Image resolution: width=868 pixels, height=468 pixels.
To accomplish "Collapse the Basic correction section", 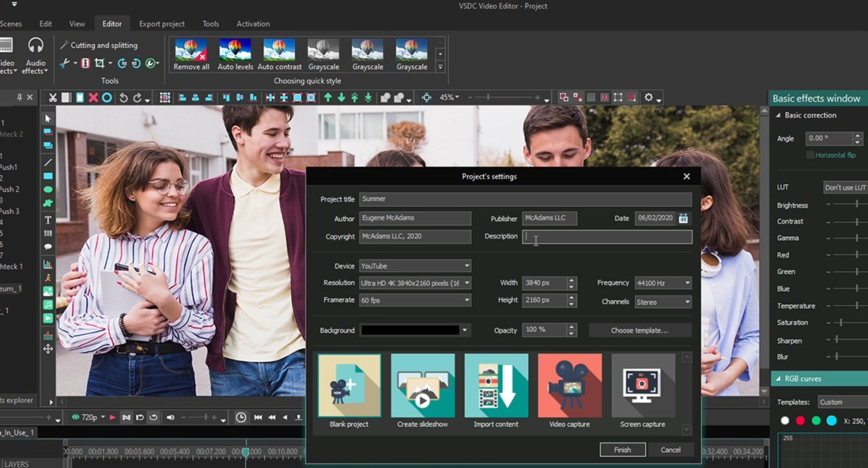I will [778, 115].
